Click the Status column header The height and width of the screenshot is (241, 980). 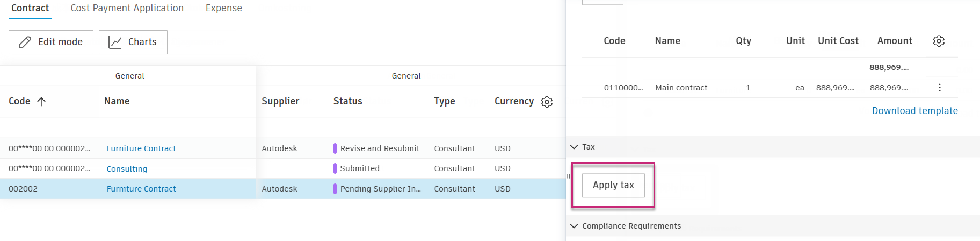coord(347,101)
